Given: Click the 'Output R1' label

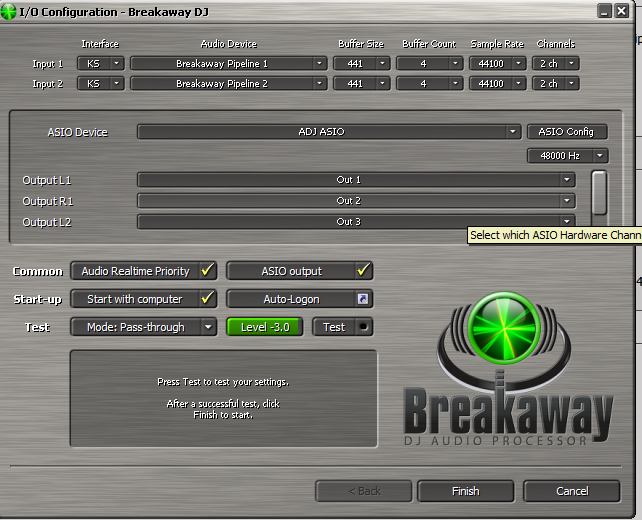Looking at the screenshot, I should coord(47,201).
